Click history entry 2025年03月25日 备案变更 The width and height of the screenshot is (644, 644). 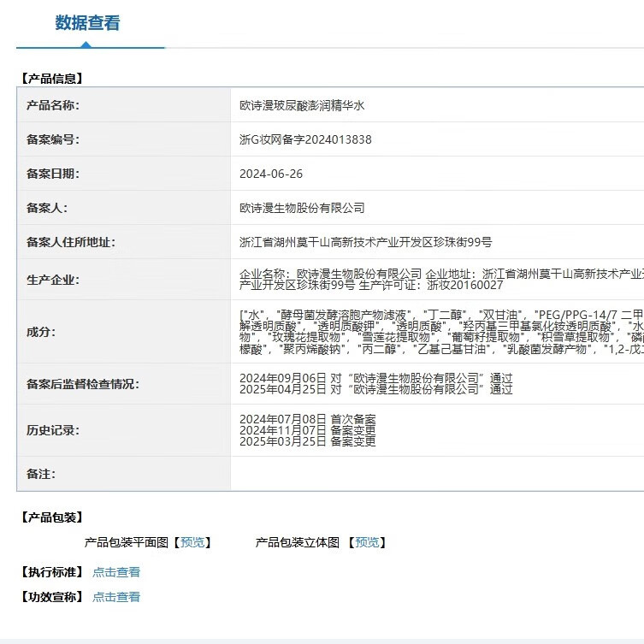pyautogui.click(x=308, y=441)
